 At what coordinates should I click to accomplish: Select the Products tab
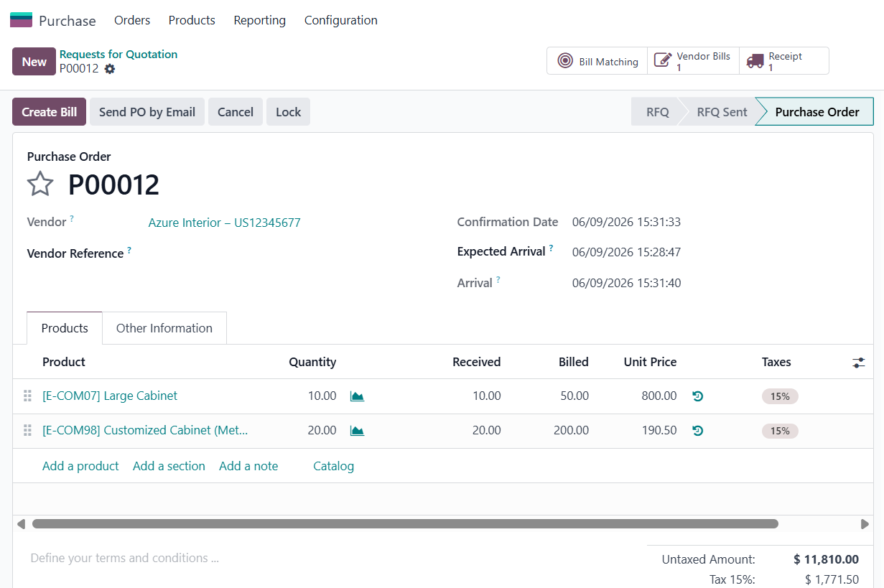coord(65,328)
